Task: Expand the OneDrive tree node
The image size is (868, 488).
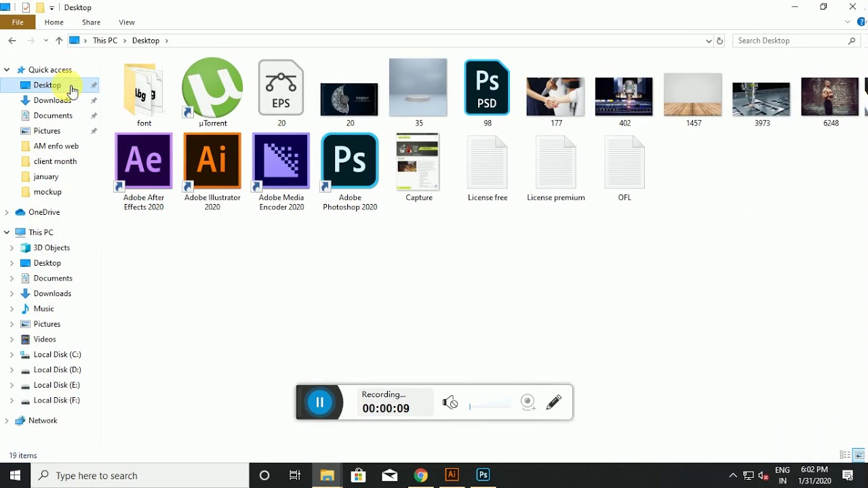Action: point(7,212)
